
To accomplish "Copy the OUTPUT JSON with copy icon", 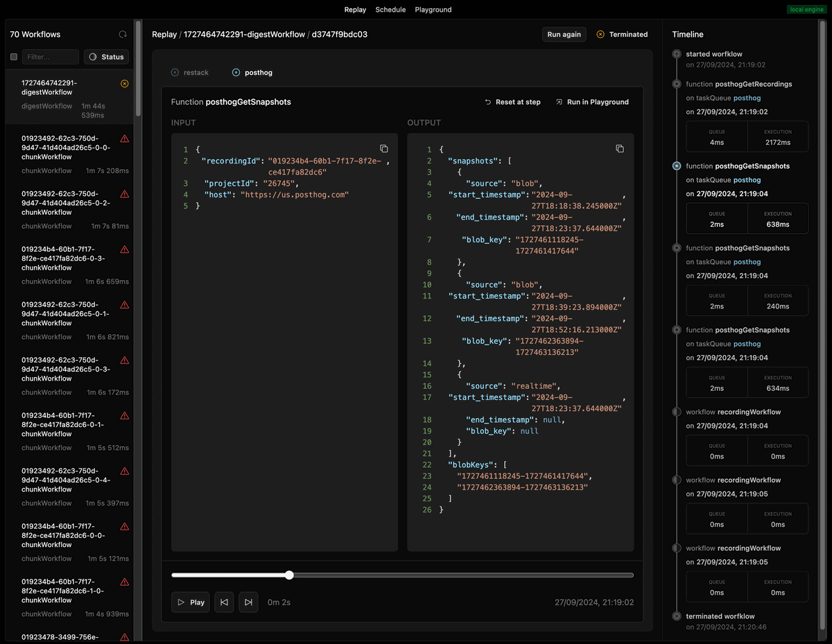I will tap(620, 149).
